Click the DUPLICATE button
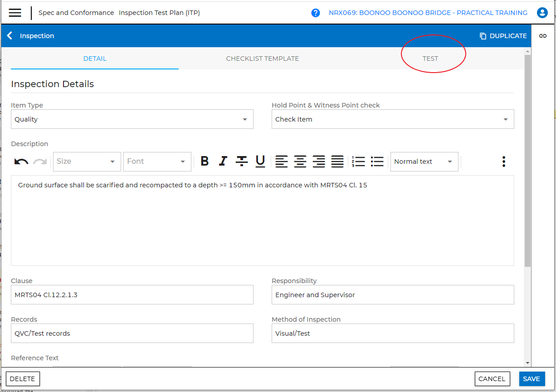The width and height of the screenshot is (556, 392). [503, 36]
